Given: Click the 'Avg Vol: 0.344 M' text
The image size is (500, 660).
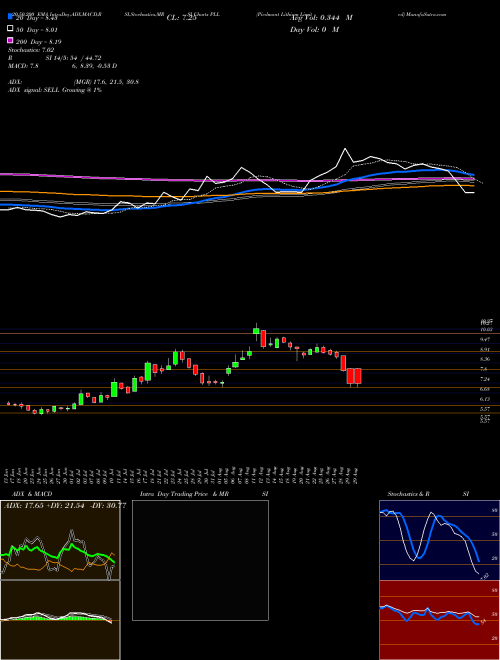Looking at the screenshot, I should (322, 18).
